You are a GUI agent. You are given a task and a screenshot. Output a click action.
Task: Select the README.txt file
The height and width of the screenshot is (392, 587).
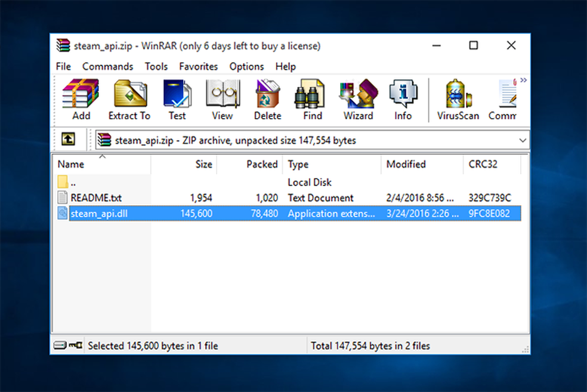(x=95, y=197)
